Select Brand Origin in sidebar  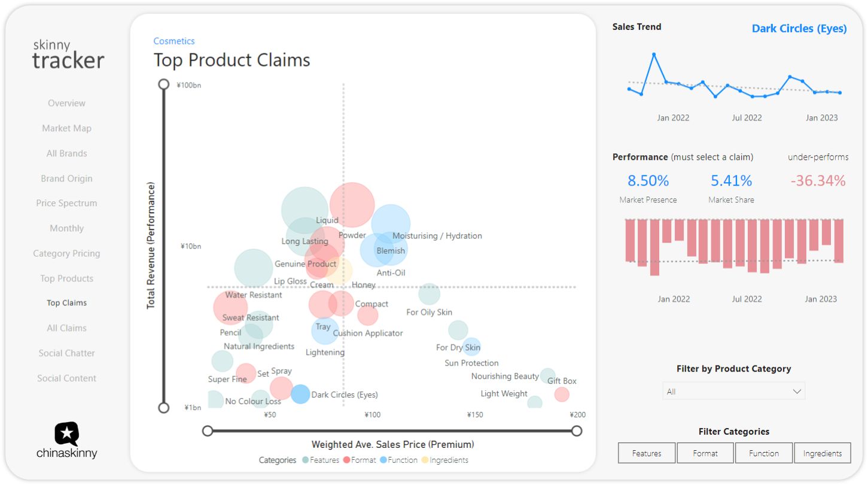click(66, 178)
